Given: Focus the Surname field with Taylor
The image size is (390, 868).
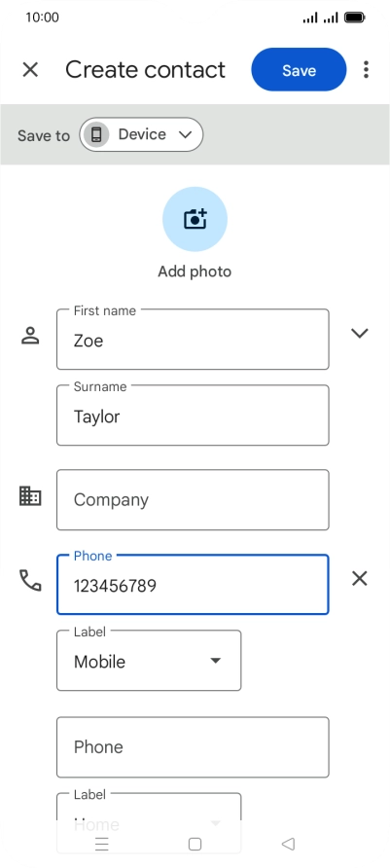Looking at the screenshot, I should coord(193,416).
